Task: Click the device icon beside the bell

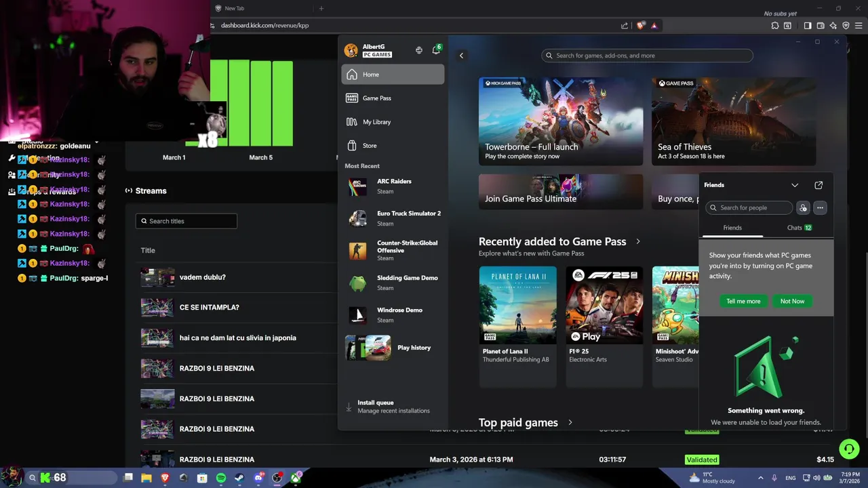Action: 418,50
